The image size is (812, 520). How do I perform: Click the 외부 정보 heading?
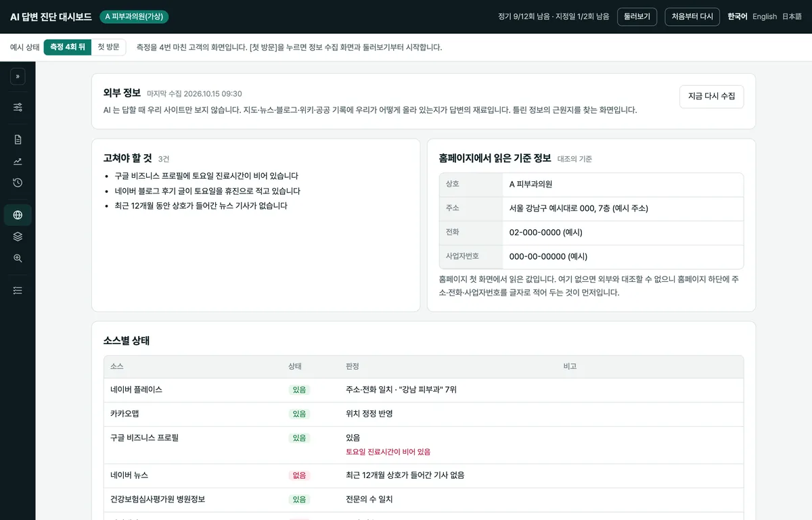pyautogui.click(x=122, y=93)
